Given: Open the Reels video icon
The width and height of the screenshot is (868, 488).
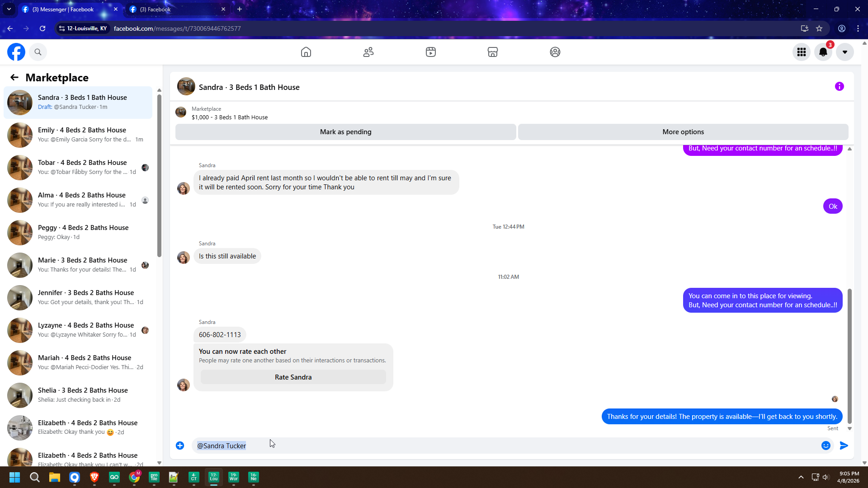Looking at the screenshot, I should (431, 52).
